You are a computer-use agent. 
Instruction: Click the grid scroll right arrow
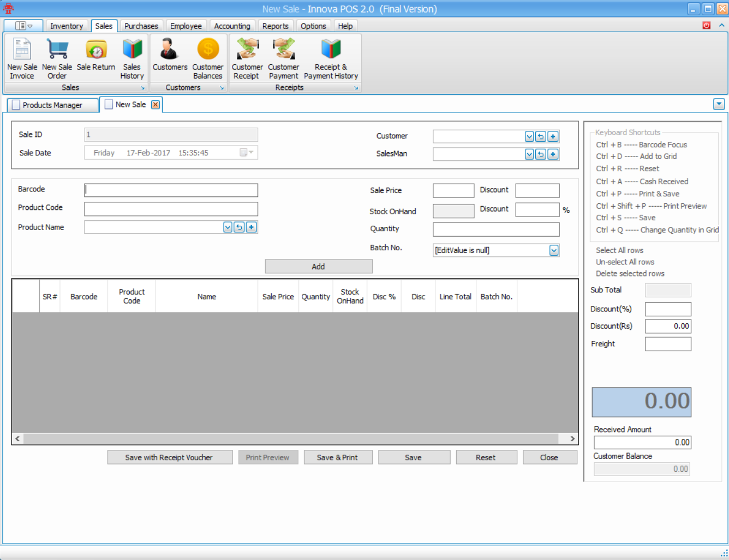click(572, 438)
